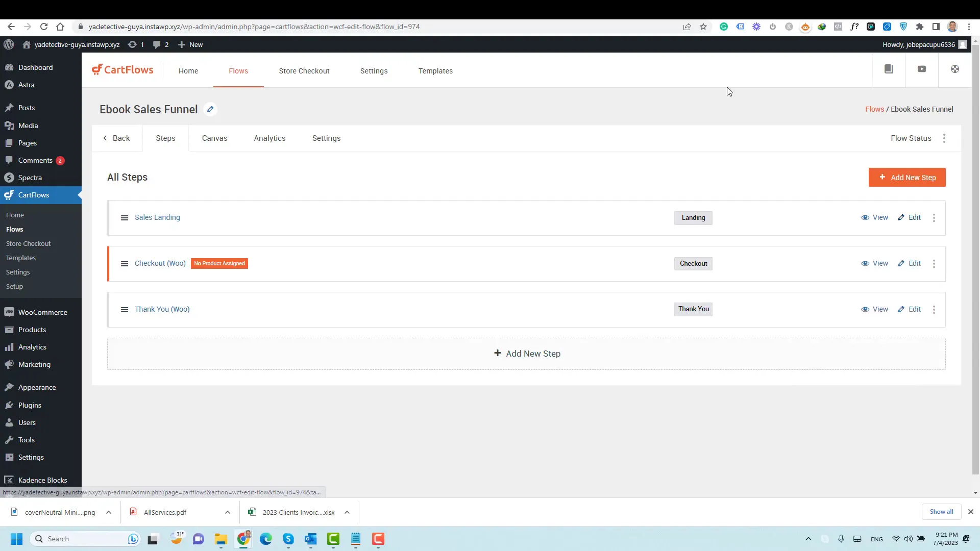The image size is (980, 551).
Task: View Checkout (Woo) step
Action: click(x=875, y=263)
